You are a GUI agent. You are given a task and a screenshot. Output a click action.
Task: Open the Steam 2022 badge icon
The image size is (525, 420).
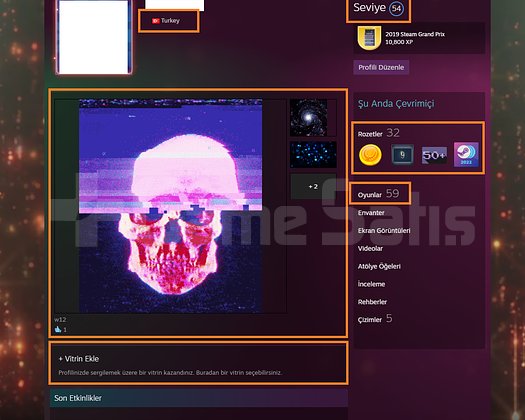466,154
